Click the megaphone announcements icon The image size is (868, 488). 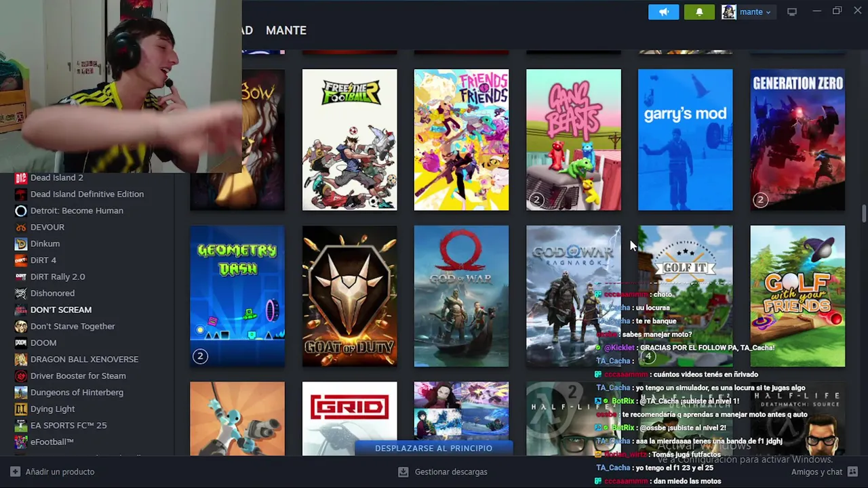[663, 12]
